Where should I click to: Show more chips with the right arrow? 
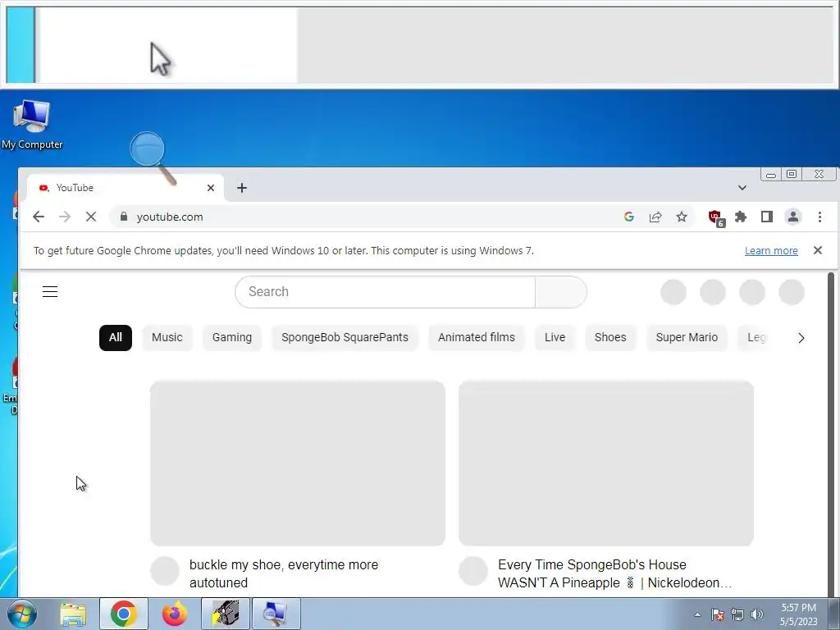pos(801,338)
